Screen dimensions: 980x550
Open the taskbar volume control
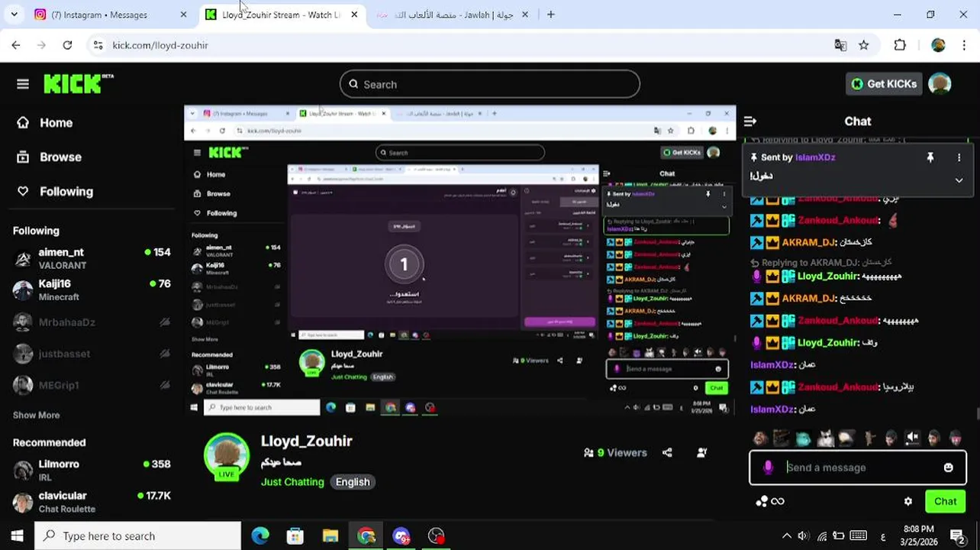point(804,535)
